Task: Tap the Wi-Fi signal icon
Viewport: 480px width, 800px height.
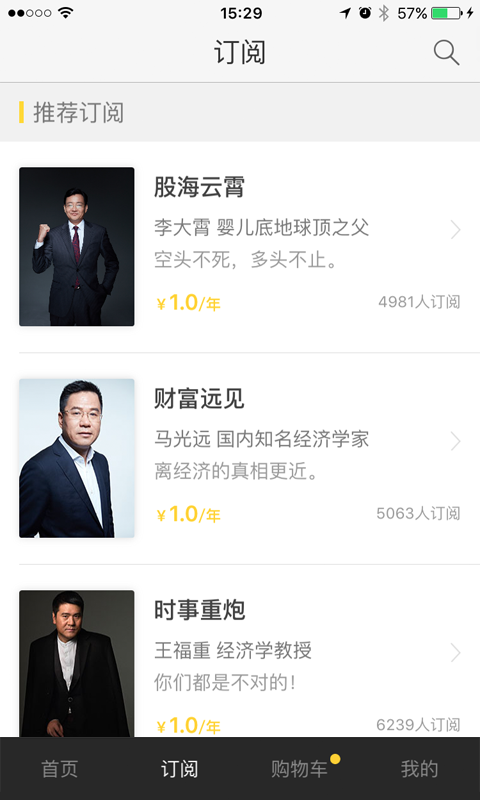Action: tap(65, 13)
